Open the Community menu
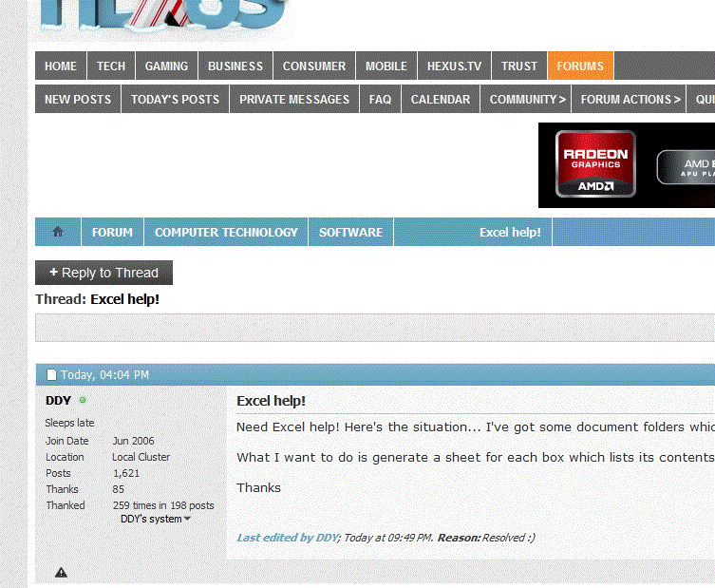 527,99
